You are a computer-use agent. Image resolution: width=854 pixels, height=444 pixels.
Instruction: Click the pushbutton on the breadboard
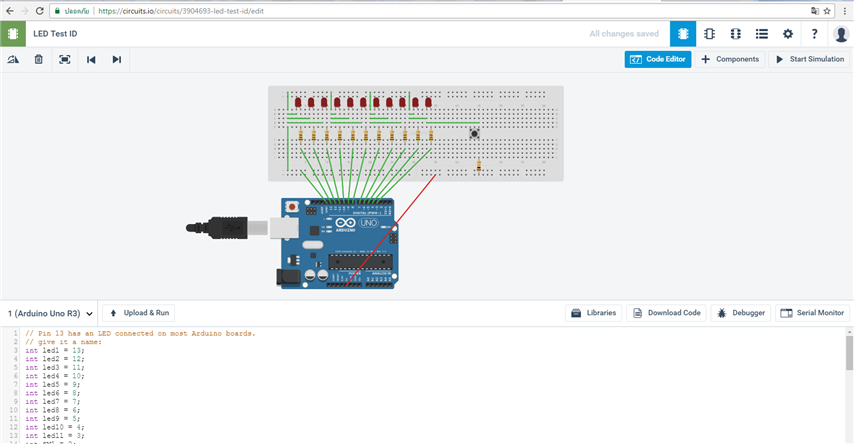tap(474, 131)
